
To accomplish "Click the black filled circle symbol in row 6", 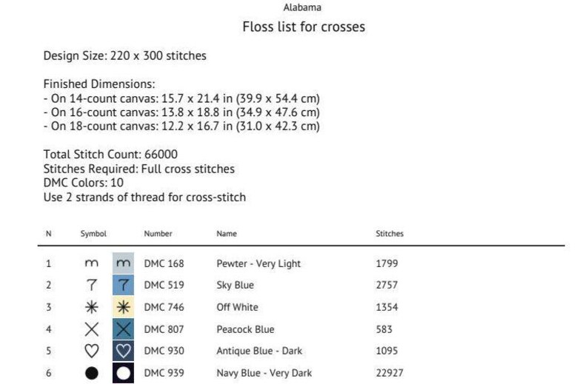I will 92,373.
